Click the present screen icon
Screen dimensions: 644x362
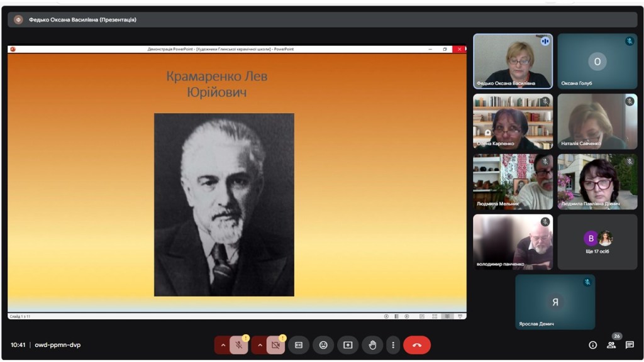click(x=348, y=345)
